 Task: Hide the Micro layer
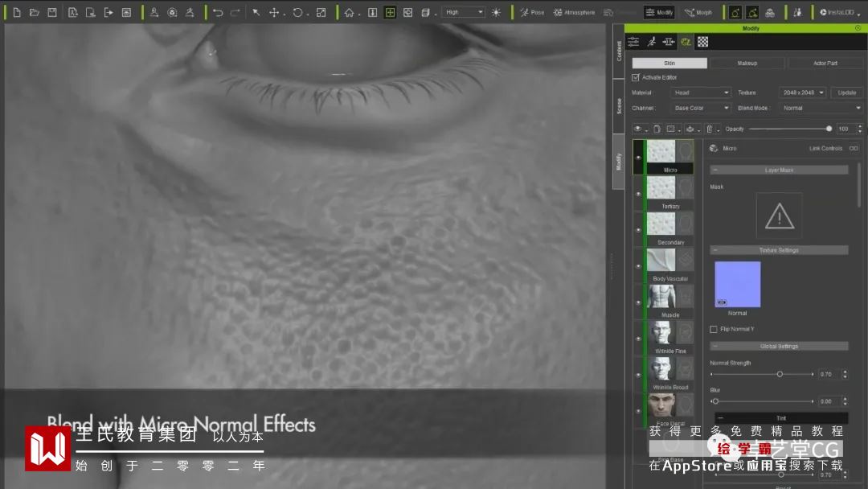638,158
